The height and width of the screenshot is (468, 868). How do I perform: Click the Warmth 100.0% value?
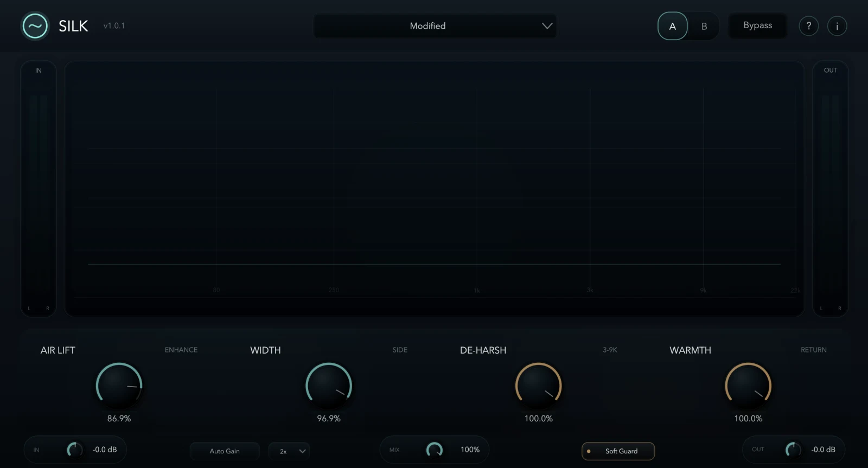point(748,419)
